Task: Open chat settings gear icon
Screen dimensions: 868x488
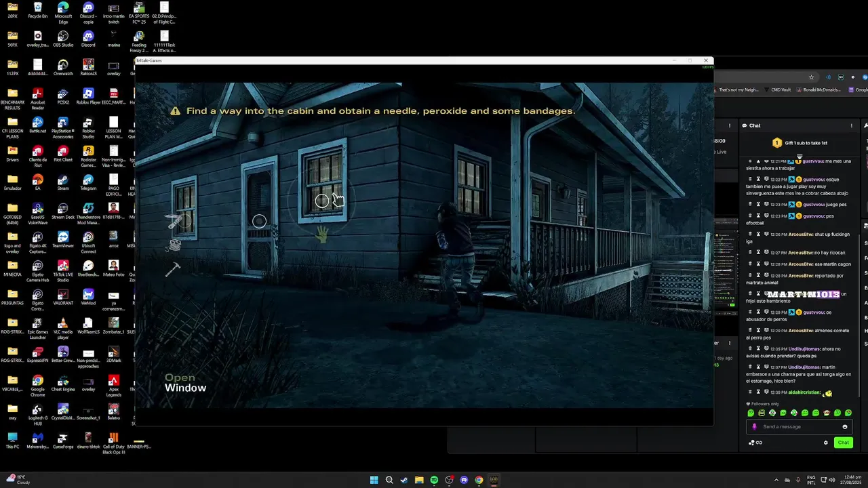Action: [825, 443]
